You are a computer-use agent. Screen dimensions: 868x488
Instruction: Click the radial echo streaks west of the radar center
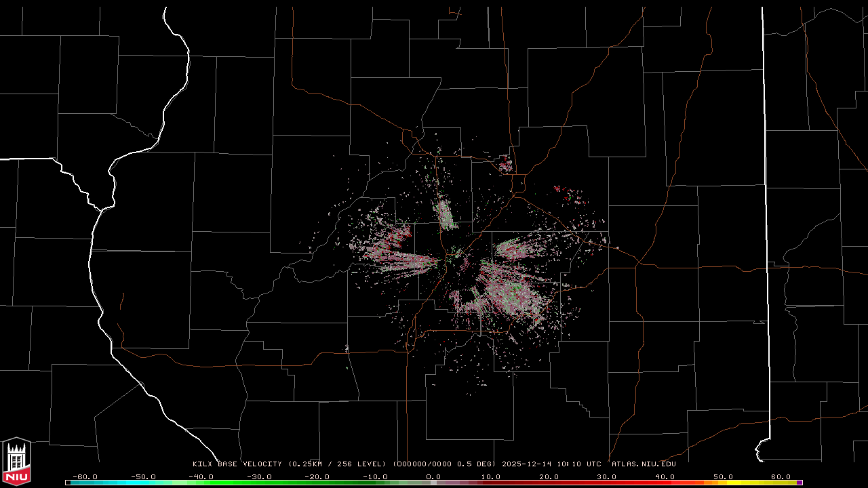tap(393, 251)
